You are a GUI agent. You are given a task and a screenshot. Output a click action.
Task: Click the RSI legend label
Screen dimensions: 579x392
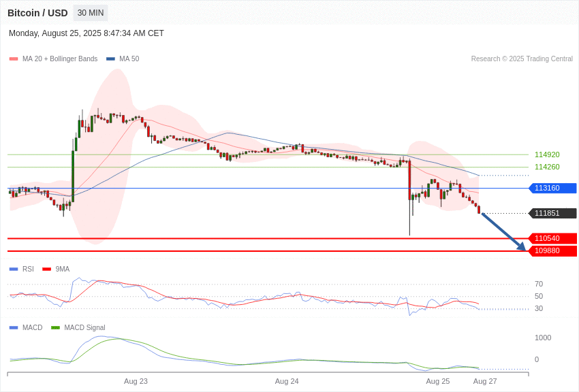pyautogui.click(x=28, y=269)
